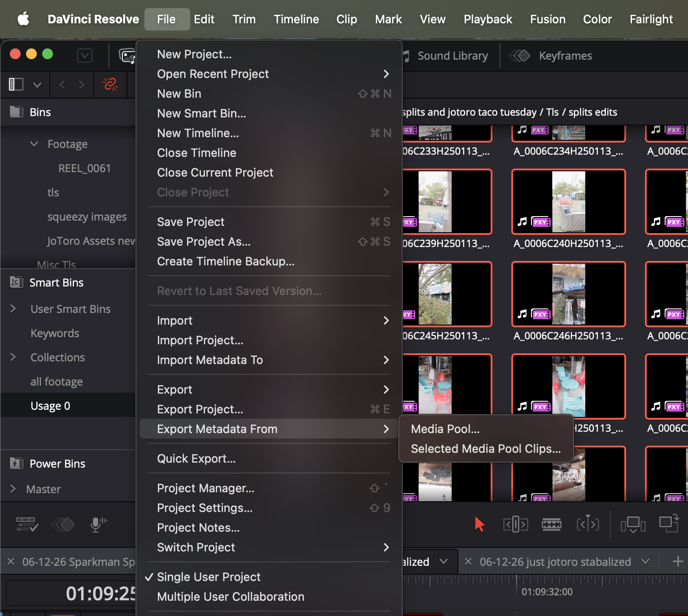Viewport: 688px width, 616px height.
Task: Expand the Master power bin
Action: click(13, 489)
